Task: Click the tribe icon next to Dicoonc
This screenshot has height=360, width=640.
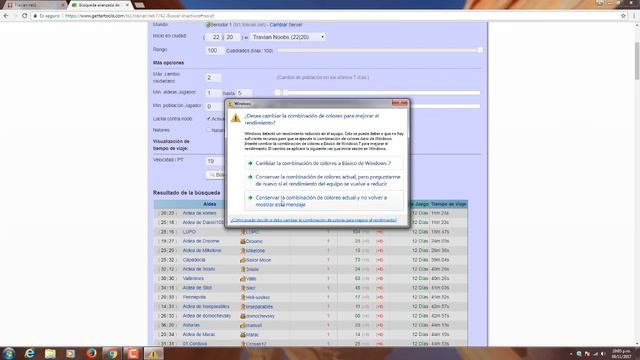Action: pos(242,241)
